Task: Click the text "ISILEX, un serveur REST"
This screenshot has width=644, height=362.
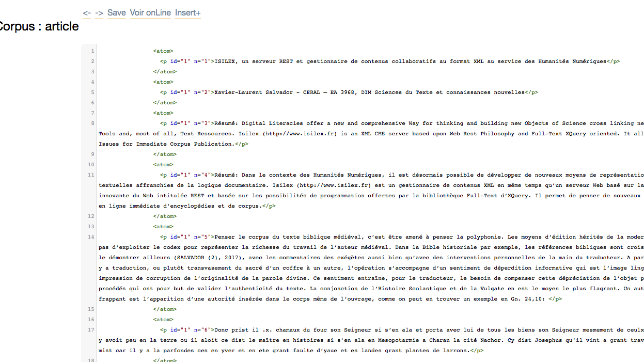Action: tap(254, 61)
